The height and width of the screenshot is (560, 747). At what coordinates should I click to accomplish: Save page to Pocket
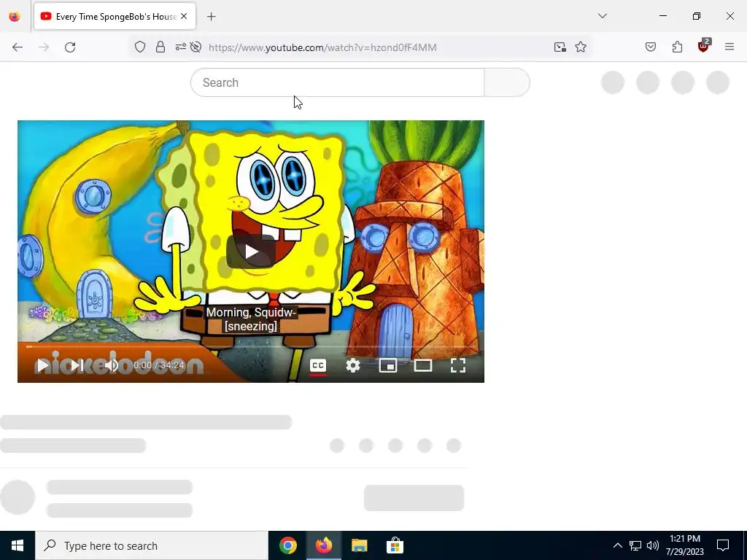coord(651,47)
